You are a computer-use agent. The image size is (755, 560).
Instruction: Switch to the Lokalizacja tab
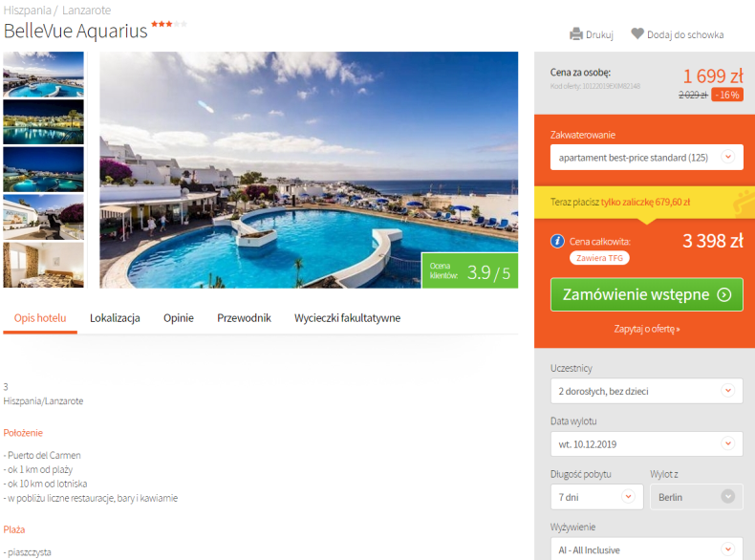point(115,318)
